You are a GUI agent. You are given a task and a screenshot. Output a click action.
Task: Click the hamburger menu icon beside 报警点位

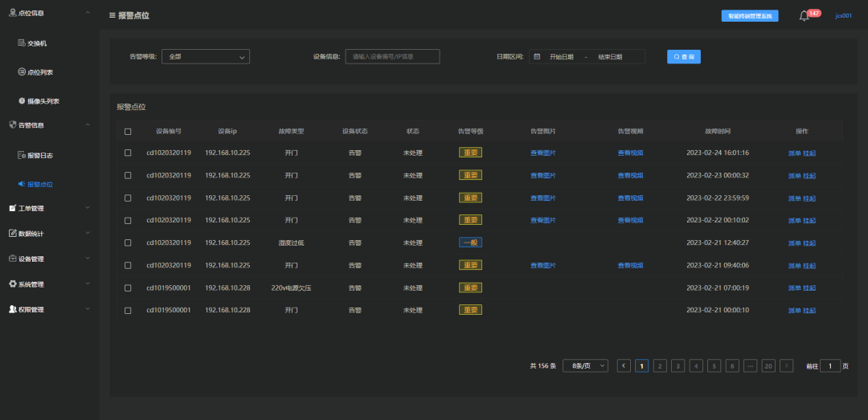113,16
